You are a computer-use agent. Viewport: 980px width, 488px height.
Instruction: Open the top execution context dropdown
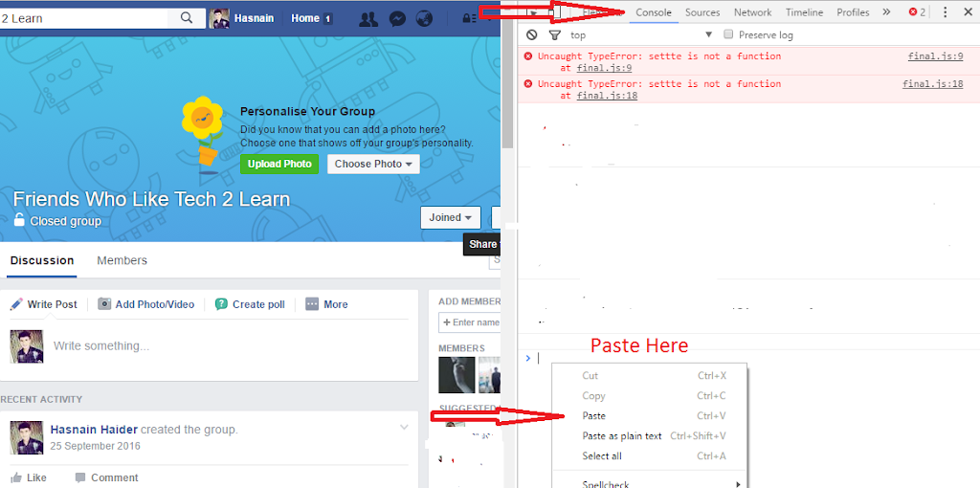click(x=642, y=35)
